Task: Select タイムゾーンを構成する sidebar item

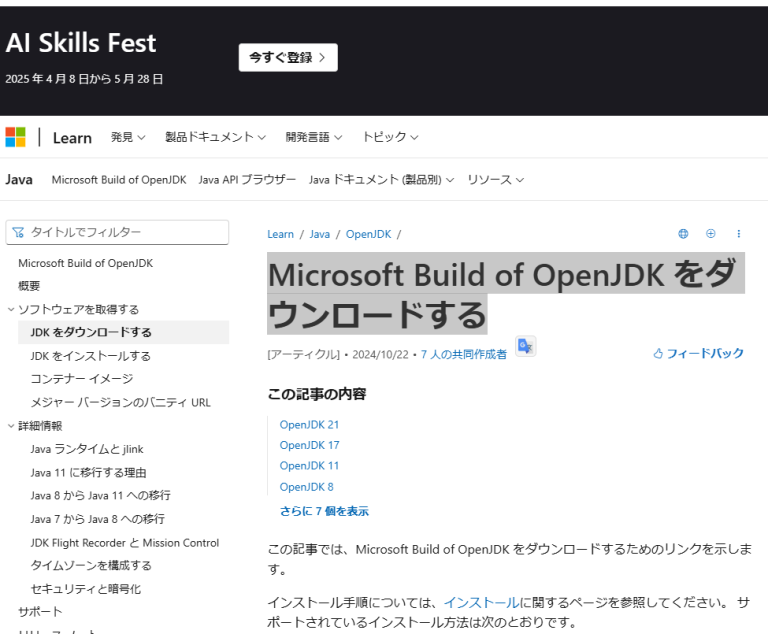Action: 91,565
